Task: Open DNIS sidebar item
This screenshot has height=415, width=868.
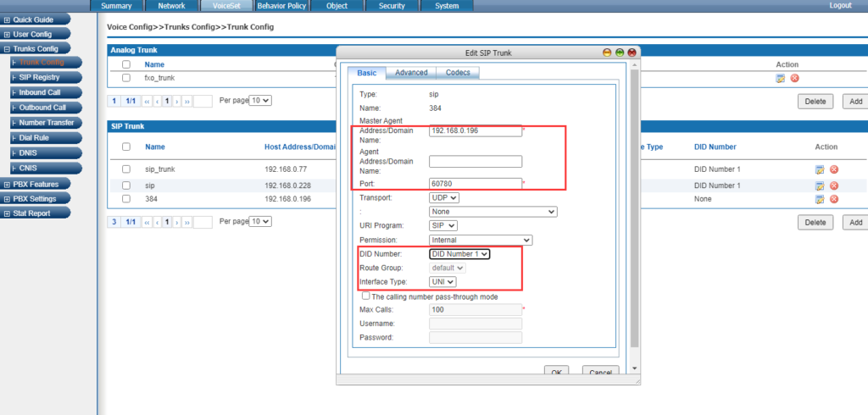Action: [46, 152]
